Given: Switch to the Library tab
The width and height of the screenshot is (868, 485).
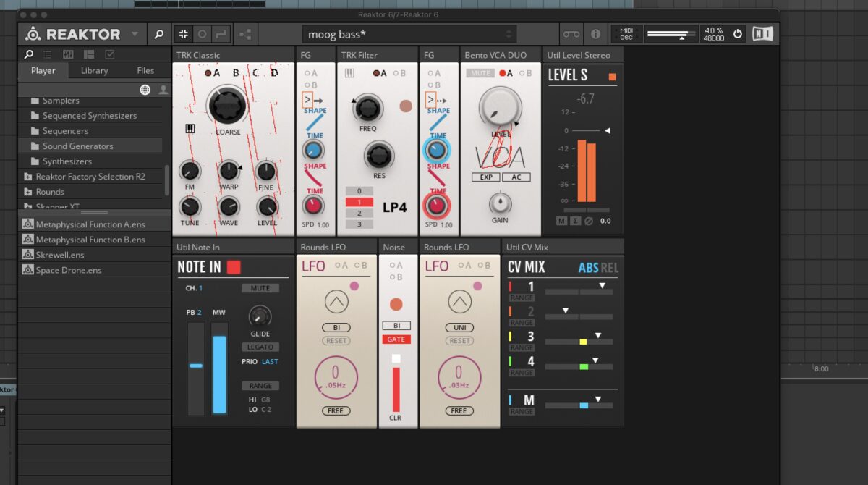Looking at the screenshot, I should point(94,70).
